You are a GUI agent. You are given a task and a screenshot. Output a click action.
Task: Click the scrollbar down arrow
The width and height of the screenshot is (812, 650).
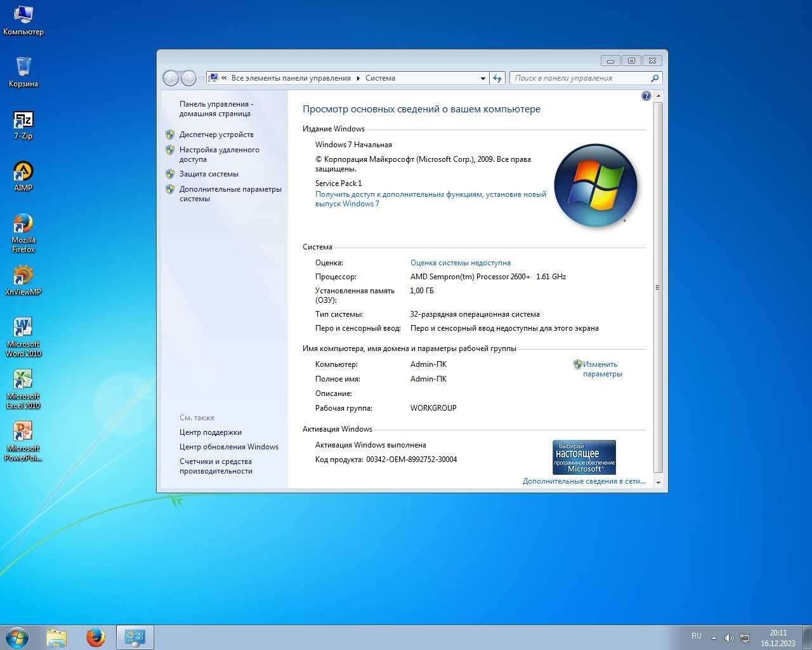[x=658, y=482]
